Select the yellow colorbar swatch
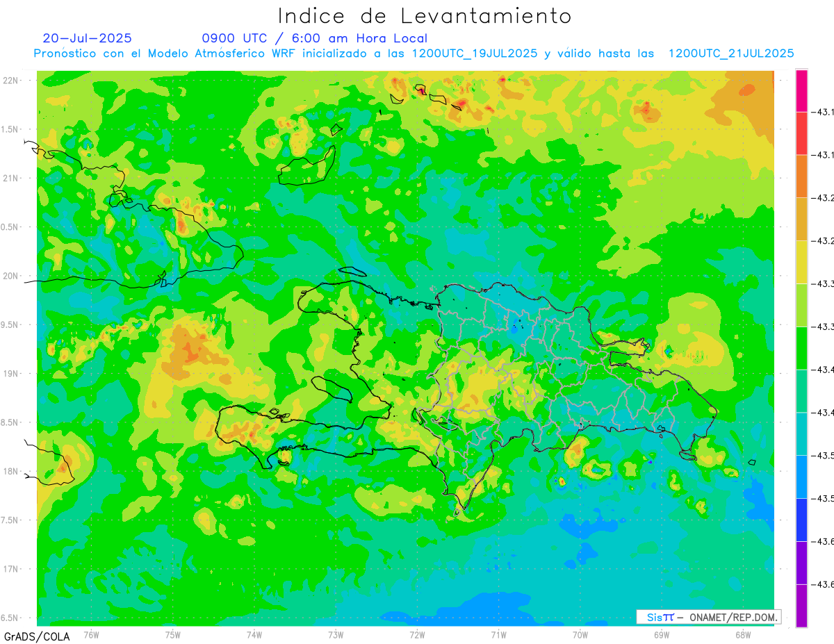Screen dimensions: 834x644 coord(801,262)
